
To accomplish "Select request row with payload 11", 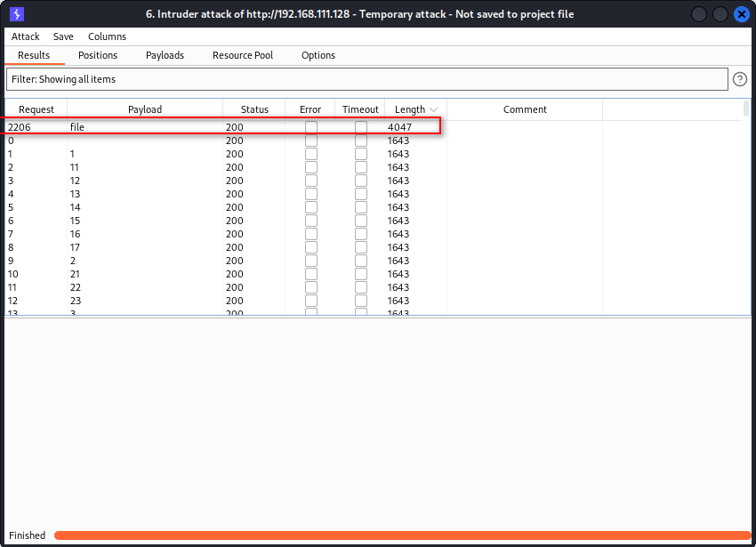I will 374,167.
